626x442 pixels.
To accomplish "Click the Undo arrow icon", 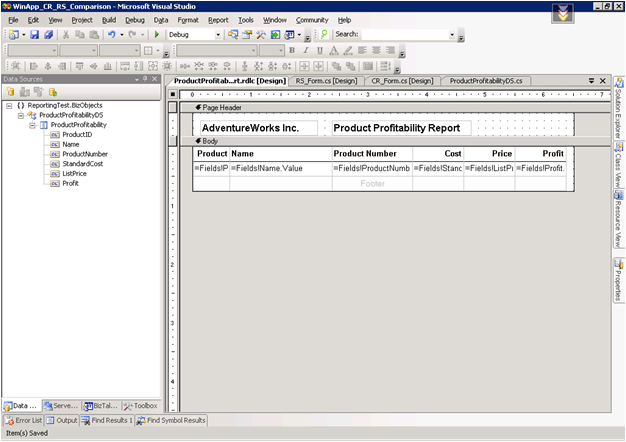I will tap(112, 35).
